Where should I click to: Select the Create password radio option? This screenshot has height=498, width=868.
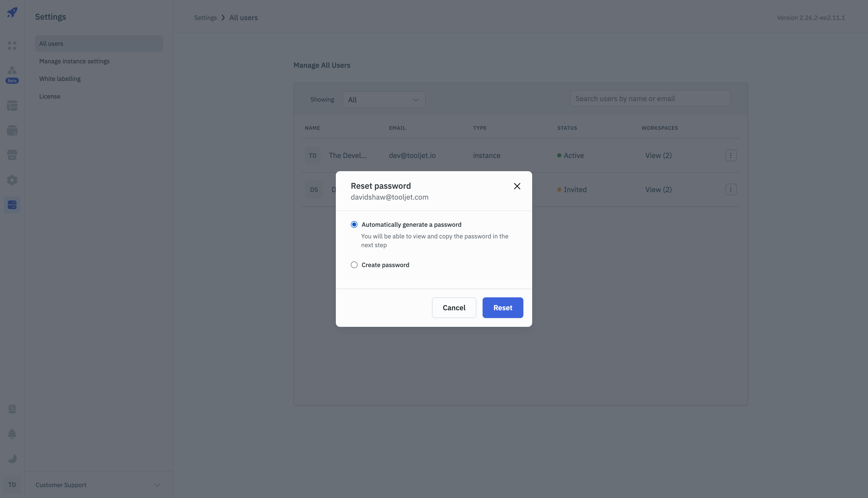click(x=354, y=265)
